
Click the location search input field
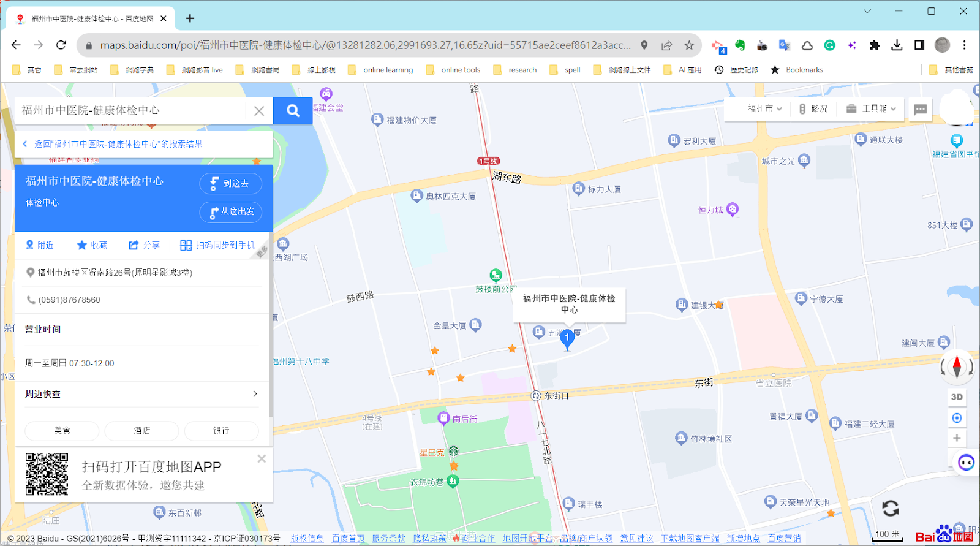(132, 110)
